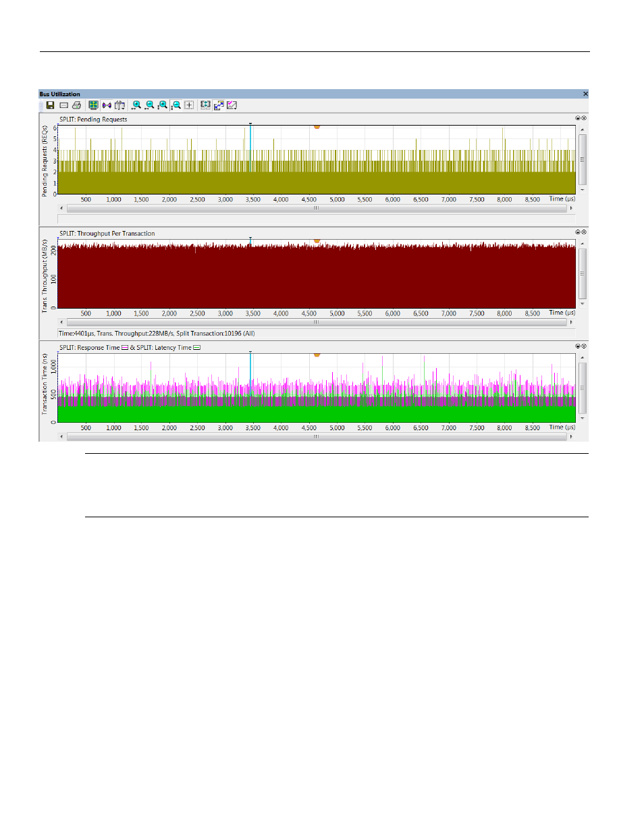Click Pending Requests horizontal scrollbar thumb

pyautogui.click(x=316, y=208)
